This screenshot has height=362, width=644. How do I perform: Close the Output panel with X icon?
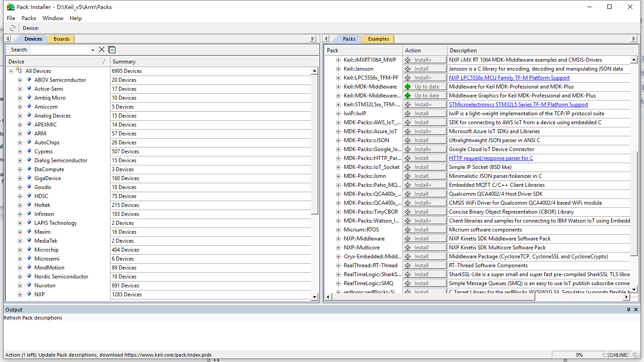pyautogui.click(x=636, y=309)
